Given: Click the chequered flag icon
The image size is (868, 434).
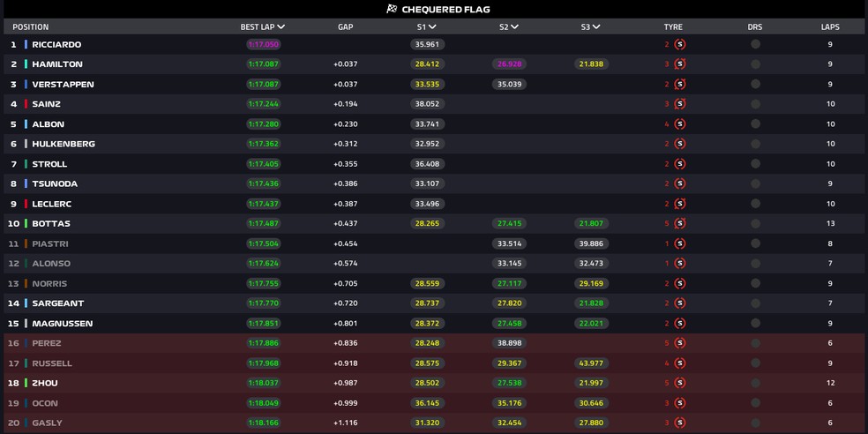Looking at the screenshot, I should 392,9.
